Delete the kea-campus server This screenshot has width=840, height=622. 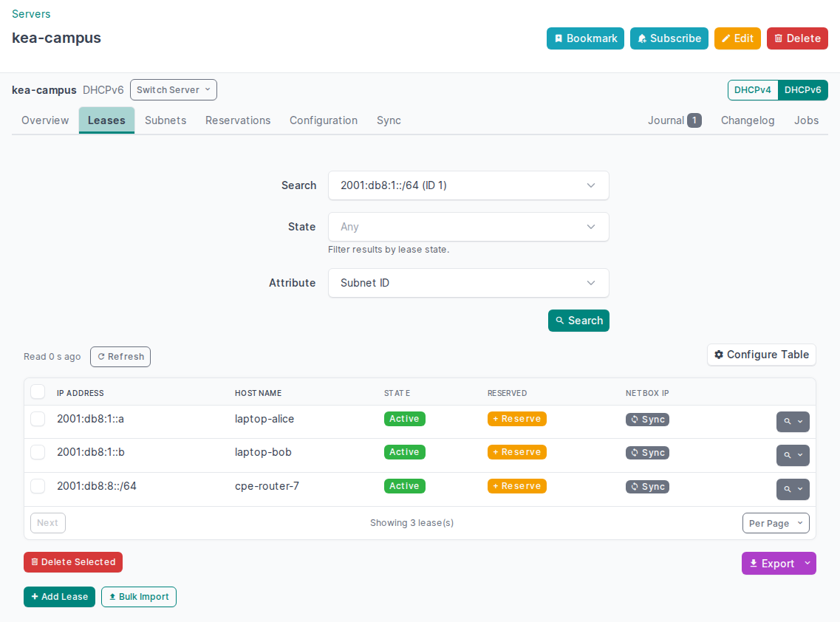pyautogui.click(x=797, y=38)
